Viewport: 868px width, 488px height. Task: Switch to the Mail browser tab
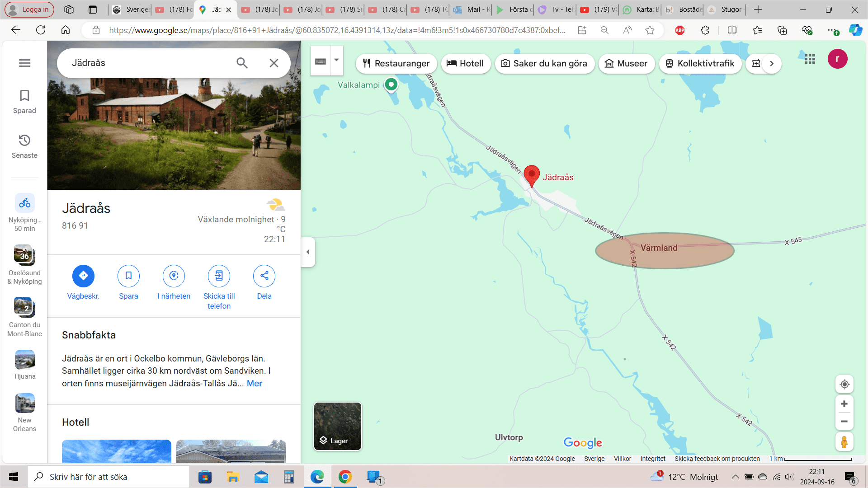(472, 9)
